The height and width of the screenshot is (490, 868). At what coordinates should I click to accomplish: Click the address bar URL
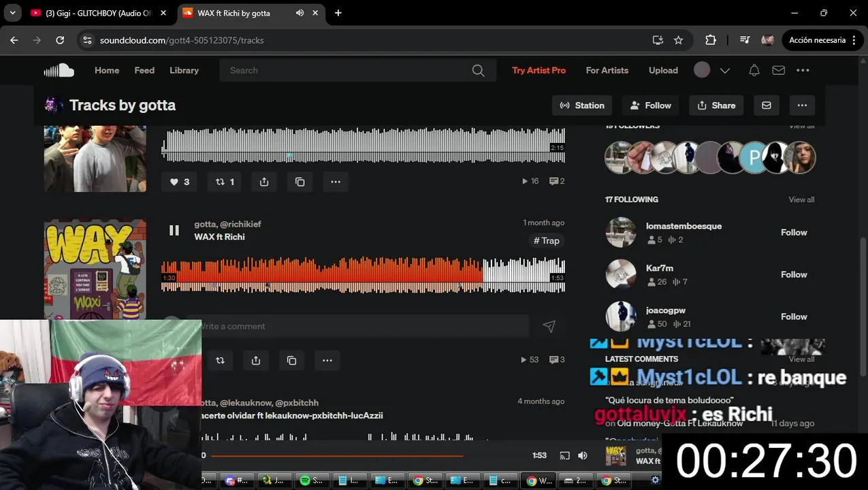click(x=182, y=40)
